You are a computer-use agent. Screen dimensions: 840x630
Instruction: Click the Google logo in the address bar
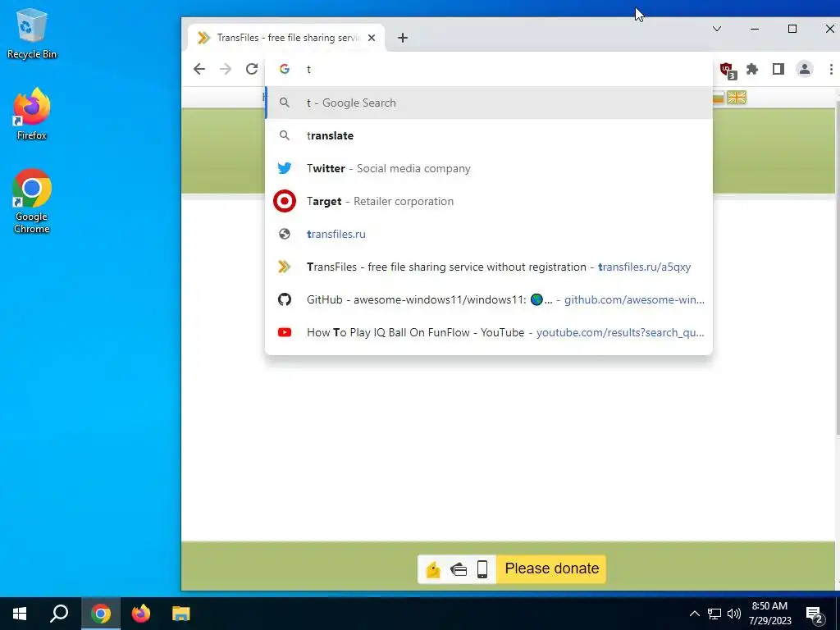click(285, 69)
